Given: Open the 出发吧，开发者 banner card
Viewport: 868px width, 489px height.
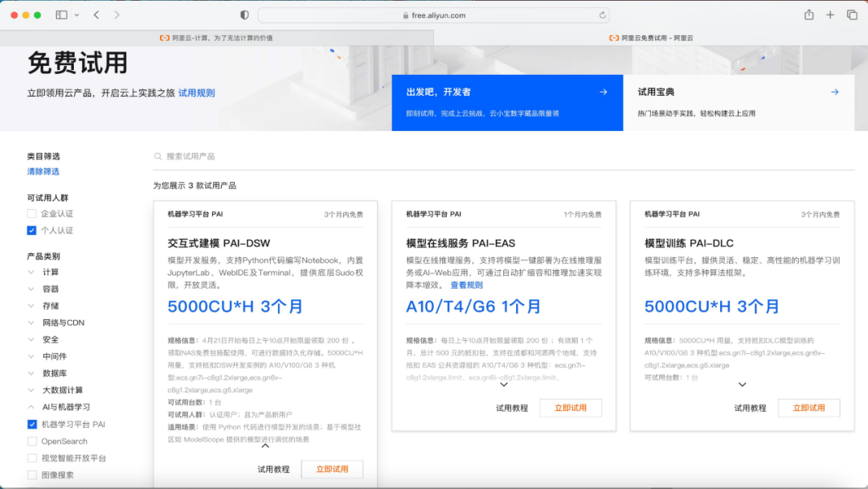Looking at the screenshot, I should pos(507,102).
